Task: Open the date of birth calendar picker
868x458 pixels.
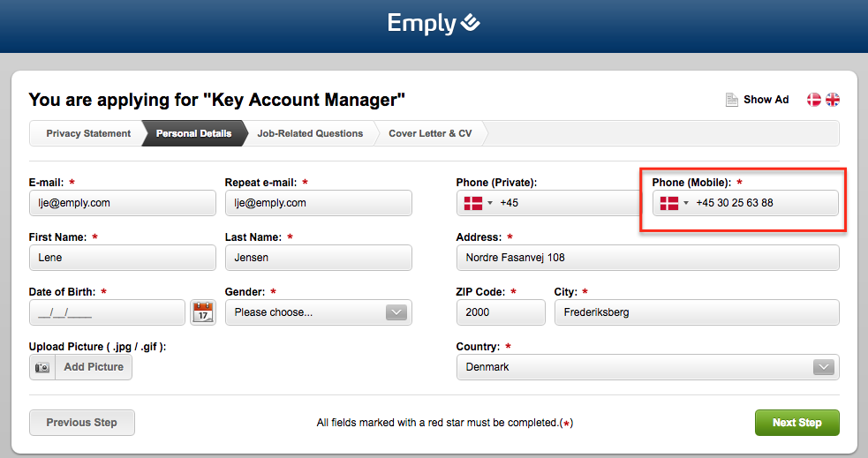Action: 203,312
